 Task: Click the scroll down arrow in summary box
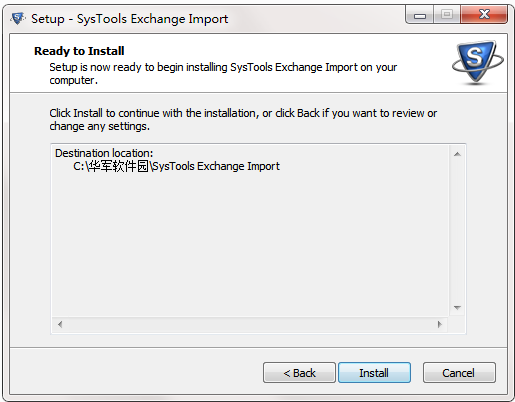point(457,307)
